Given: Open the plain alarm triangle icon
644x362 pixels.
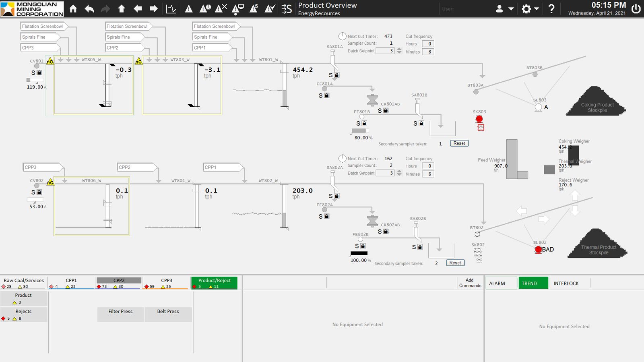Looking at the screenshot, I should pyautogui.click(x=189, y=8).
